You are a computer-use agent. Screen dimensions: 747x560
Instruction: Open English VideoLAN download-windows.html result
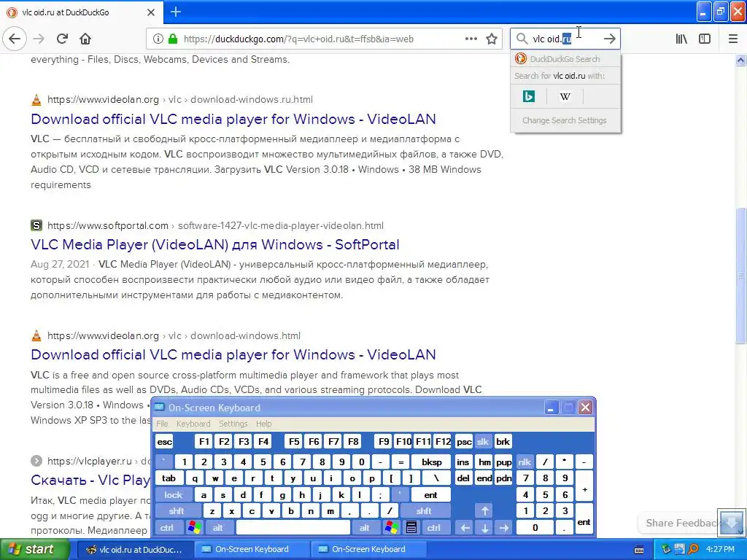[233, 355]
